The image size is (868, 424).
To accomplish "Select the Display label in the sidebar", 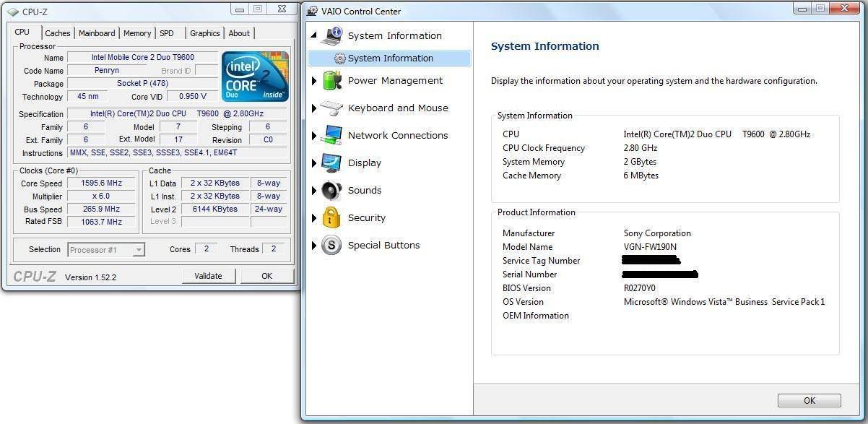I will 365,163.
